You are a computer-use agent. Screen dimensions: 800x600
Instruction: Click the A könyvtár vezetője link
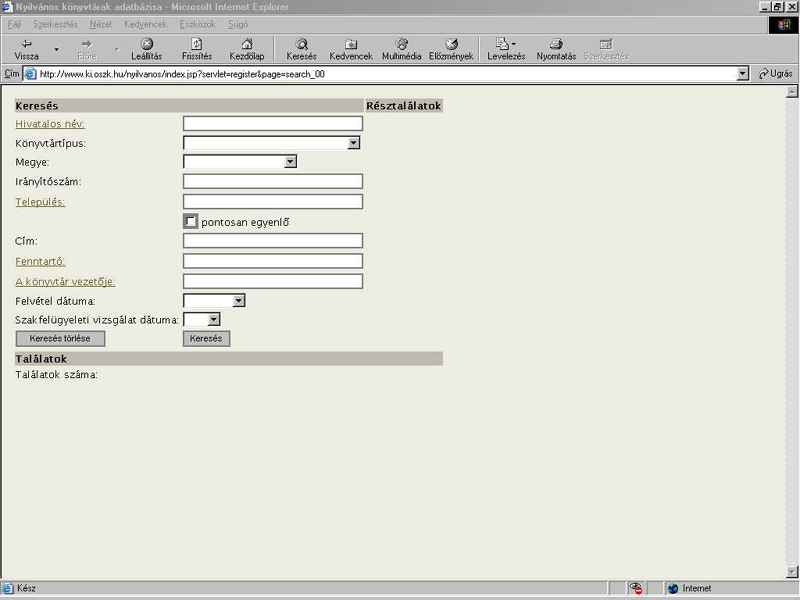click(65, 282)
